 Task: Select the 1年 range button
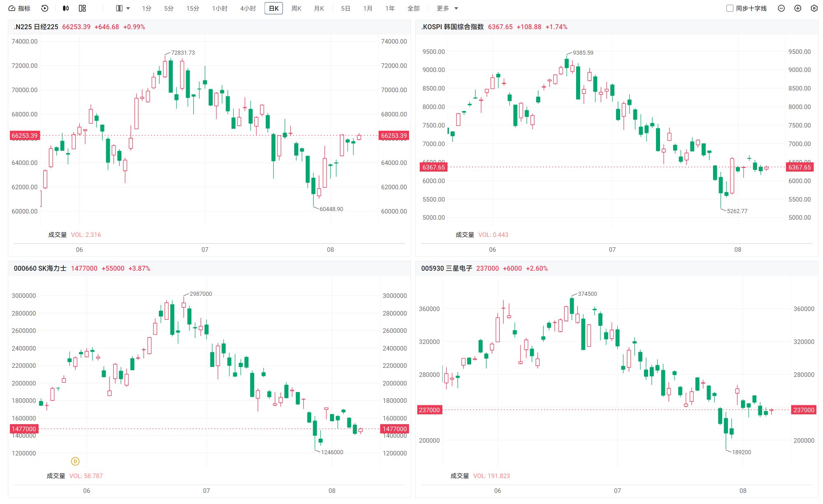tap(390, 8)
